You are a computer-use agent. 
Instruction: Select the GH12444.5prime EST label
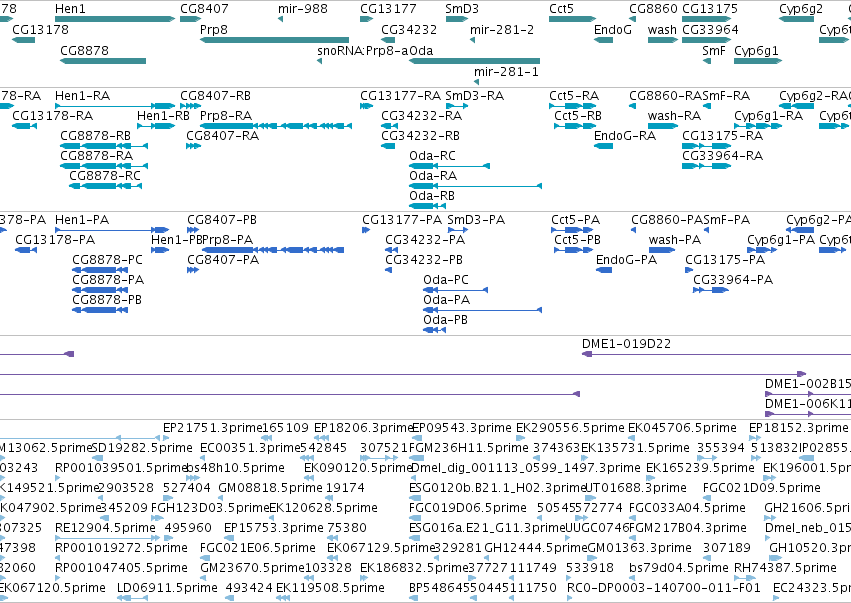[536, 548]
